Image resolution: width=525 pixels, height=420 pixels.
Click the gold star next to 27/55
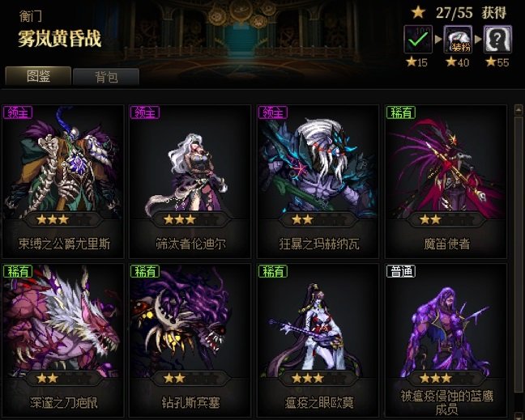point(419,12)
